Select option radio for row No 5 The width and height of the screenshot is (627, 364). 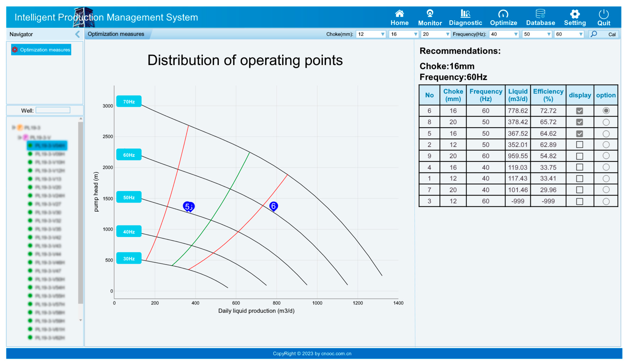(606, 134)
